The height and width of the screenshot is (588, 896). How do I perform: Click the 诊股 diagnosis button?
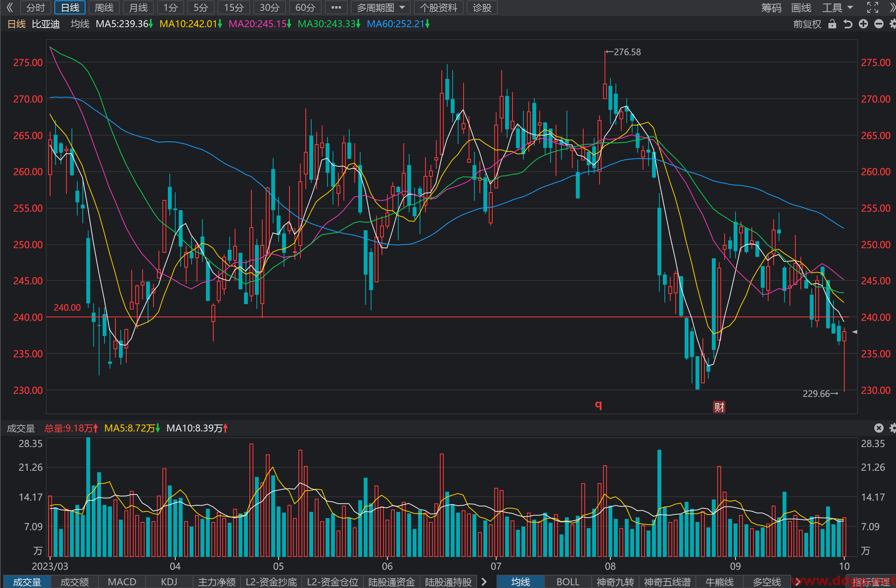[482, 7]
